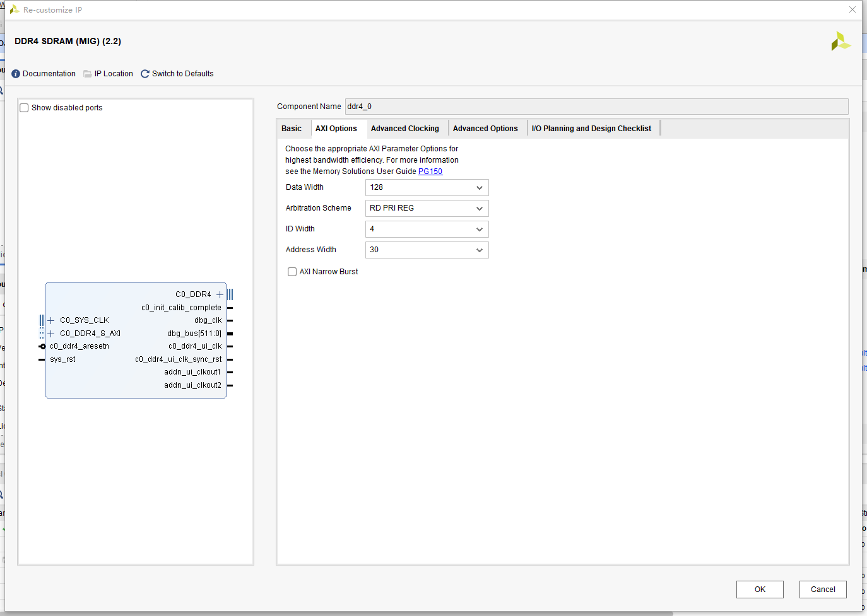This screenshot has height=616, width=867.
Task: Close the Re-customize IP dialog
Action: point(852,9)
